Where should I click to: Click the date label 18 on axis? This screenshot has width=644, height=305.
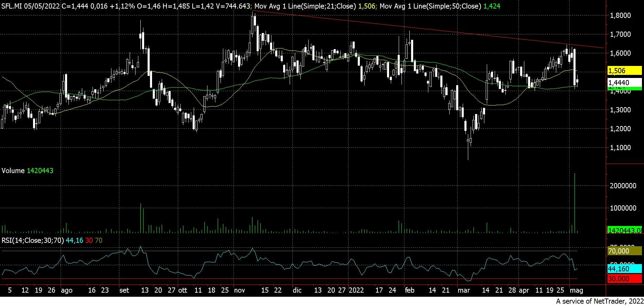[x=212, y=290]
